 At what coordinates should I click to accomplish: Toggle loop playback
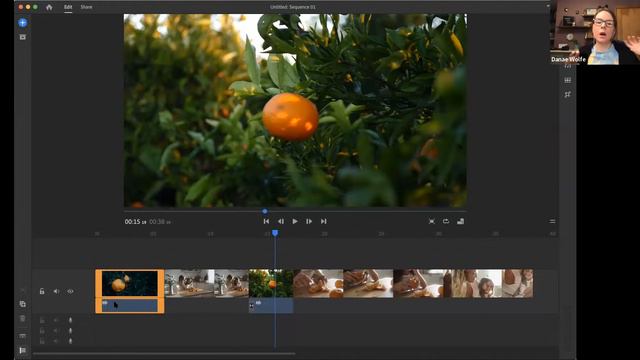point(446,221)
